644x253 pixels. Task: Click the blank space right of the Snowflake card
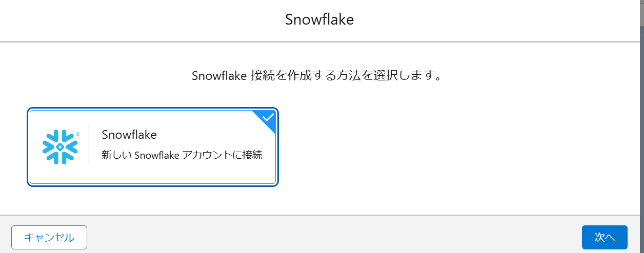[x=436, y=147]
